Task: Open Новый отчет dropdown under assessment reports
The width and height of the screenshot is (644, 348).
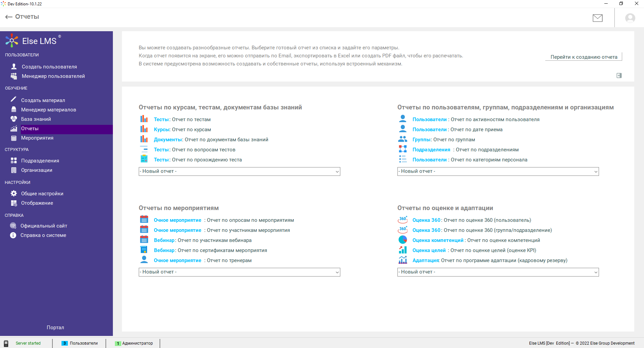Action: [x=498, y=272]
